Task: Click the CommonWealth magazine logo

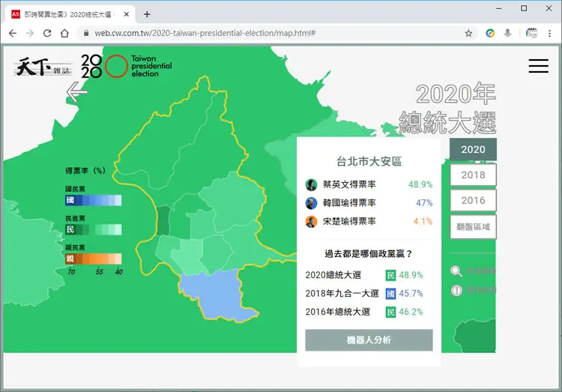Action: tap(43, 67)
